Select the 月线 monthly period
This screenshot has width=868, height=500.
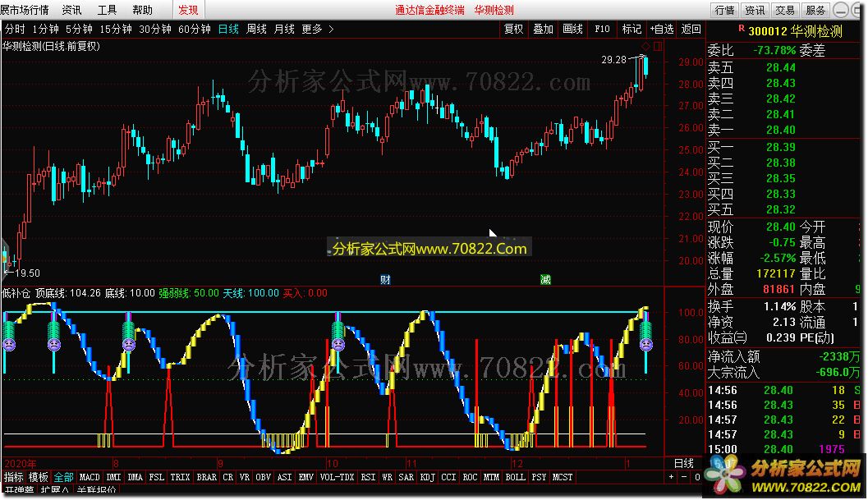[x=284, y=29]
